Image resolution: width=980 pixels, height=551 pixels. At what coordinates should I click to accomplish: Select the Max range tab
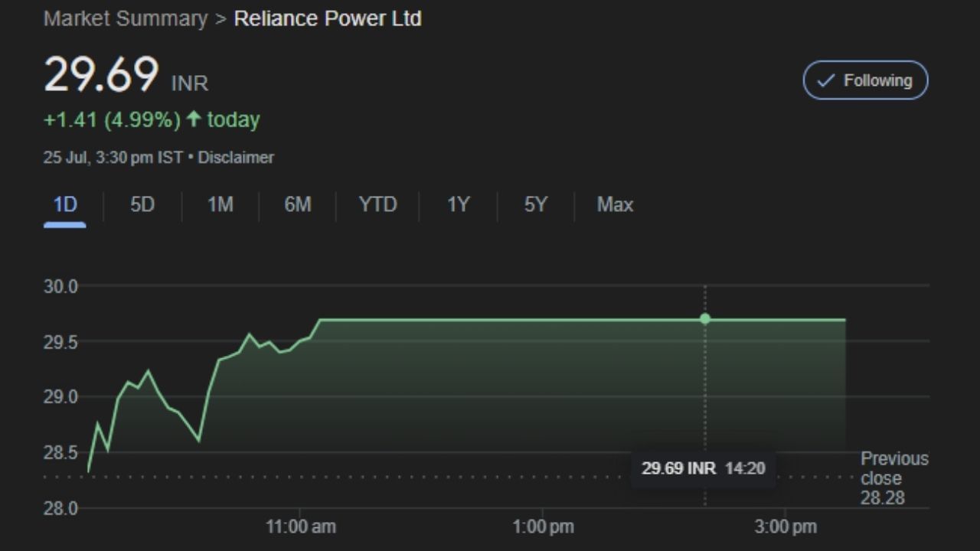point(615,205)
